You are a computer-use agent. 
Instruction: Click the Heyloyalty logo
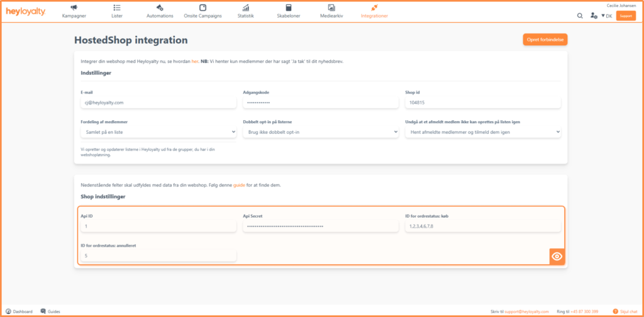pos(26,11)
